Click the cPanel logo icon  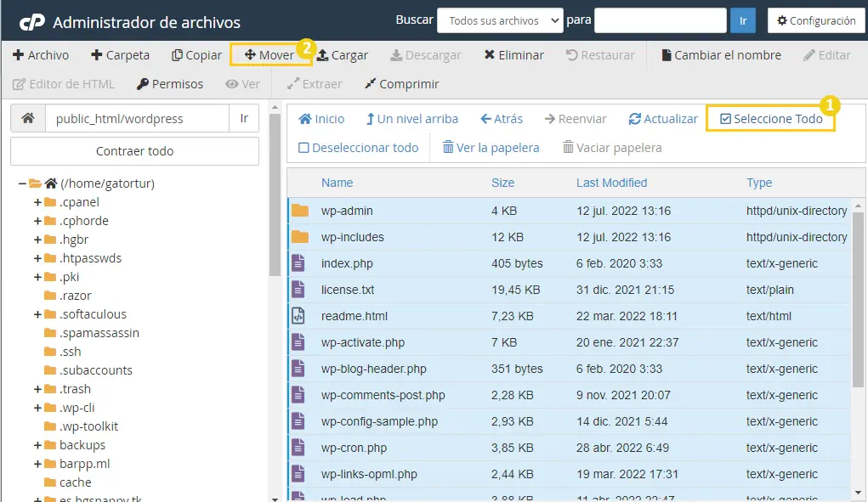coord(32,22)
